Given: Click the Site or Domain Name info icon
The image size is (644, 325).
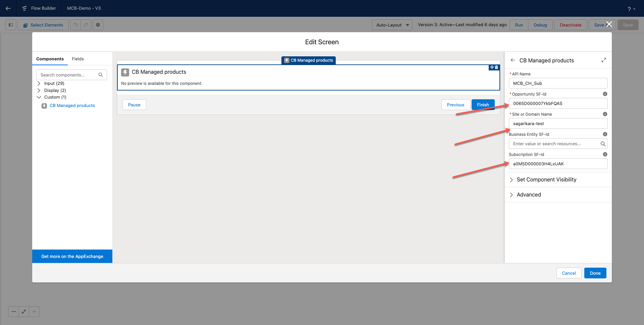Looking at the screenshot, I should 605,114.
